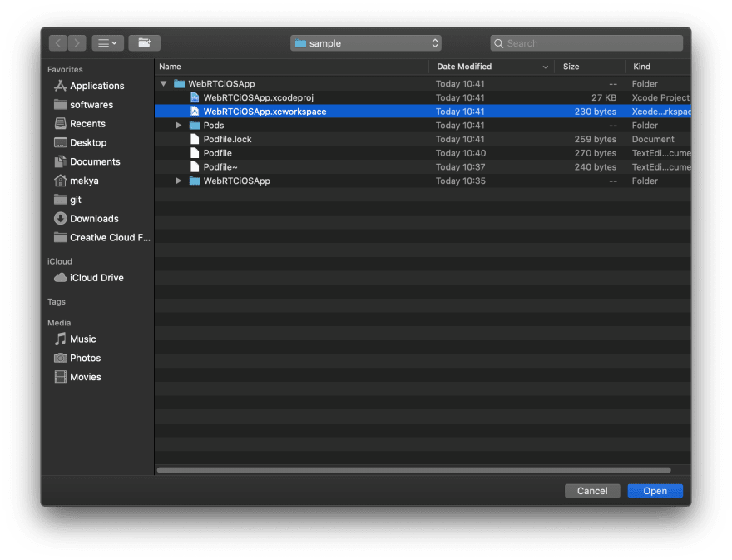This screenshot has width=732, height=560.
Task: Click the xcodeproj file icon
Action: pyautogui.click(x=195, y=97)
